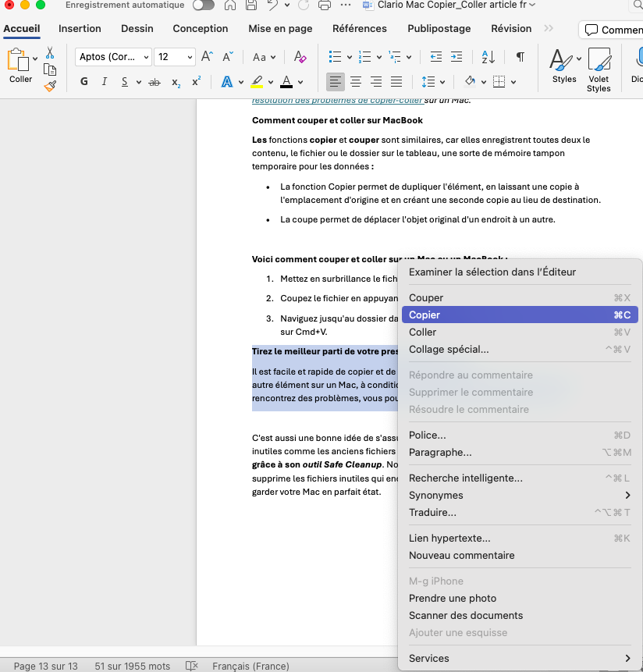This screenshot has height=672, width=643.
Task: Decrease font size with small A icon
Action: coord(228,56)
